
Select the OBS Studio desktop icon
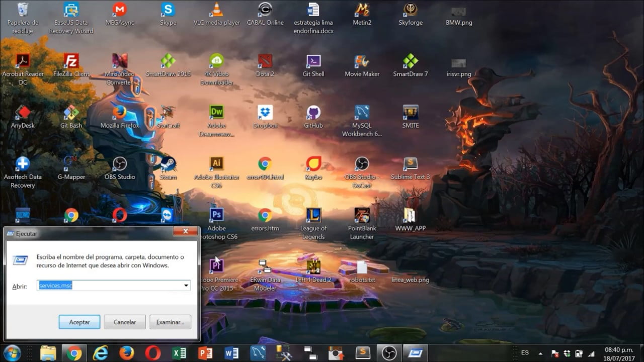(x=119, y=168)
